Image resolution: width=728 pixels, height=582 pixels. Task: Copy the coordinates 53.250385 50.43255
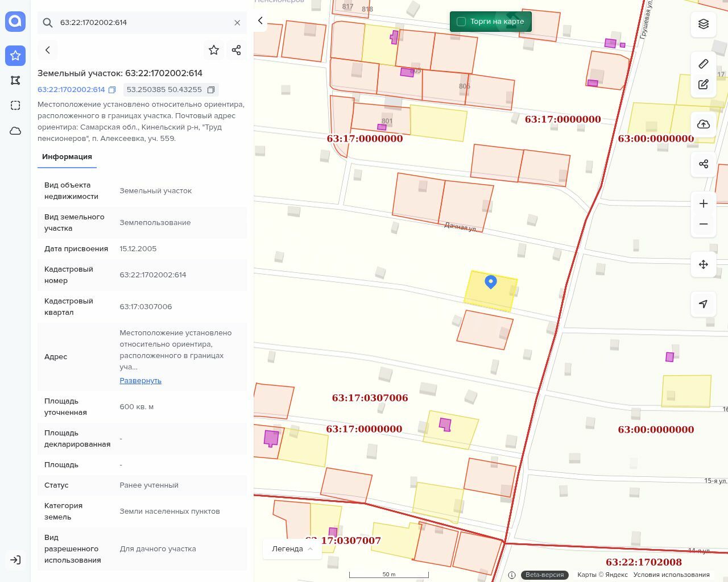[x=211, y=90]
